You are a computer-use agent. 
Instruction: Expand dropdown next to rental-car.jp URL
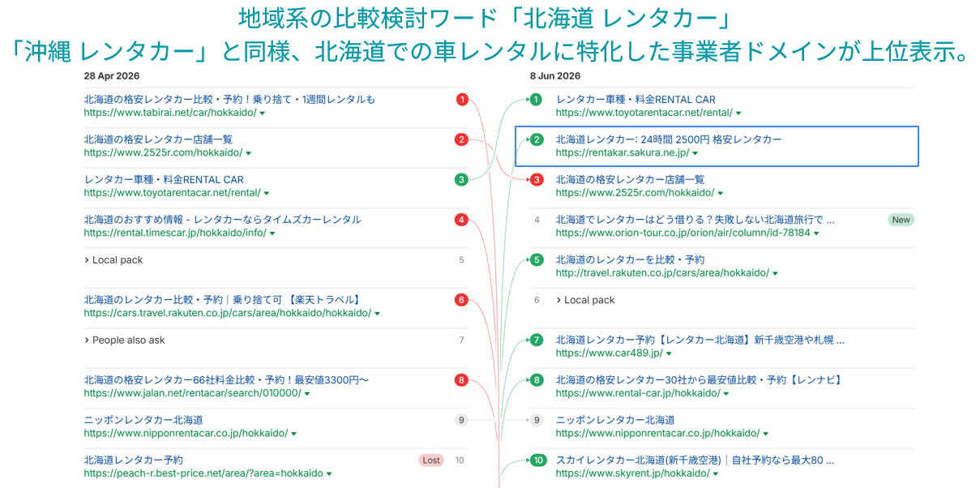pyautogui.click(x=725, y=394)
